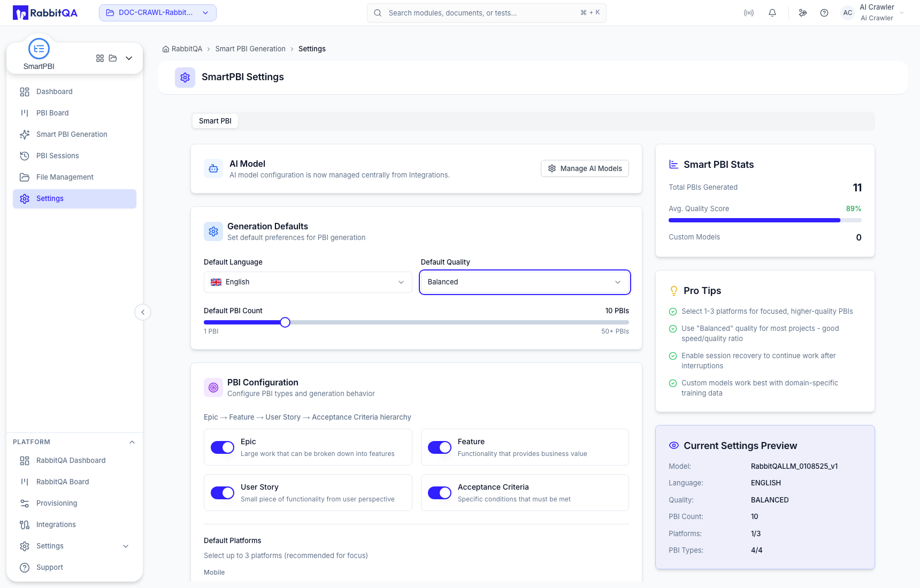
Task: Click the home icon in breadcrumb
Action: coord(166,49)
